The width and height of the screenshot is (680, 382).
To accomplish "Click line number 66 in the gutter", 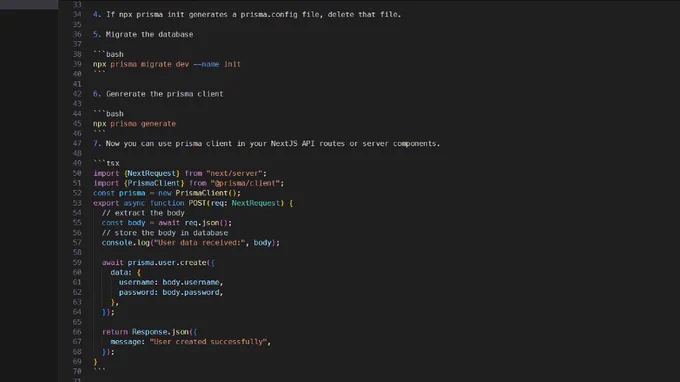I will 77,332.
